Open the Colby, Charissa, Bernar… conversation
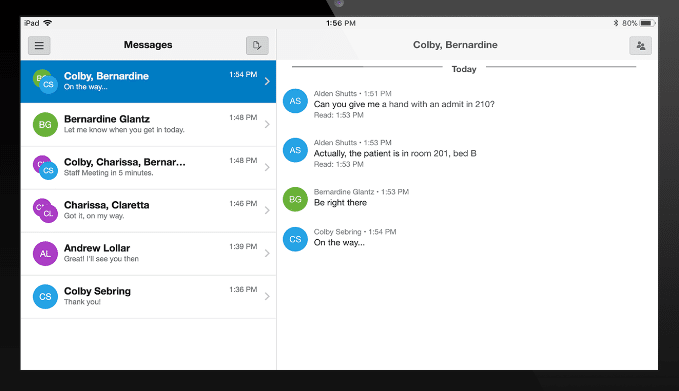This screenshot has height=391, width=679. (x=148, y=168)
